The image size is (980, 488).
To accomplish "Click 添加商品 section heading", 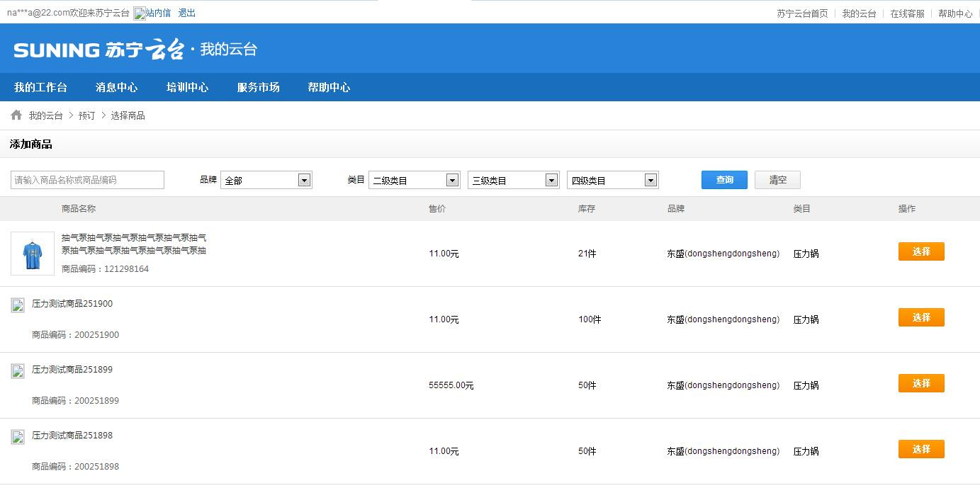I will [30, 144].
